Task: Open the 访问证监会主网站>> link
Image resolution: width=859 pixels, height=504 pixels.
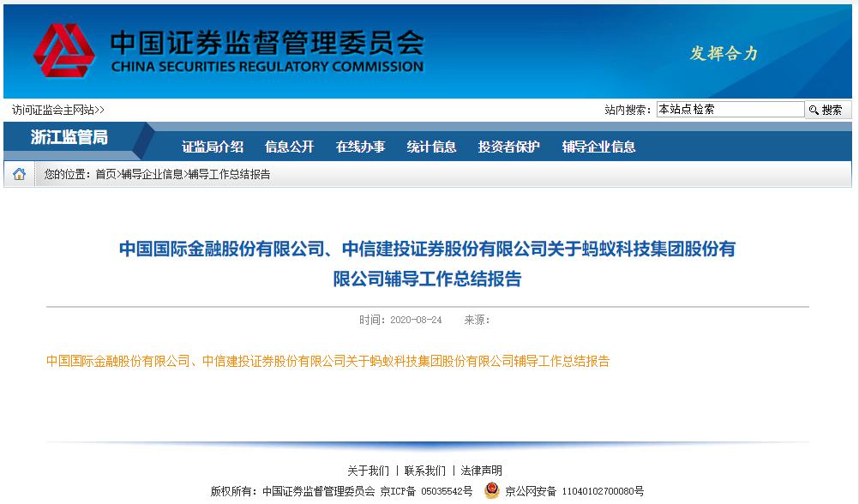Action: [x=58, y=110]
